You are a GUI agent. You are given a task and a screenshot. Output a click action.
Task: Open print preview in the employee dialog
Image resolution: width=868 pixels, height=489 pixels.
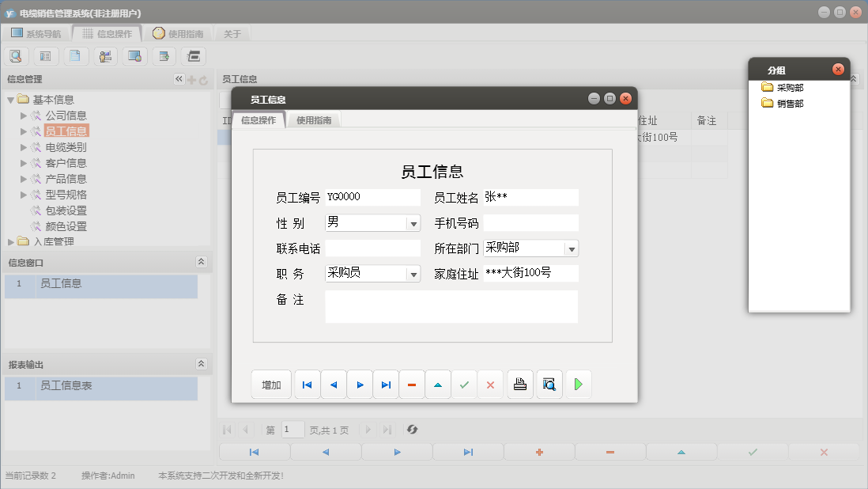tap(549, 384)
